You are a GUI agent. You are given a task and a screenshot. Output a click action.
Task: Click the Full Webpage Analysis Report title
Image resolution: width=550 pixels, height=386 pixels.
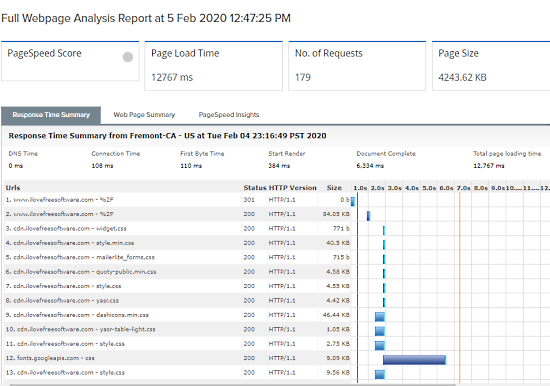[x=146, y=18]
